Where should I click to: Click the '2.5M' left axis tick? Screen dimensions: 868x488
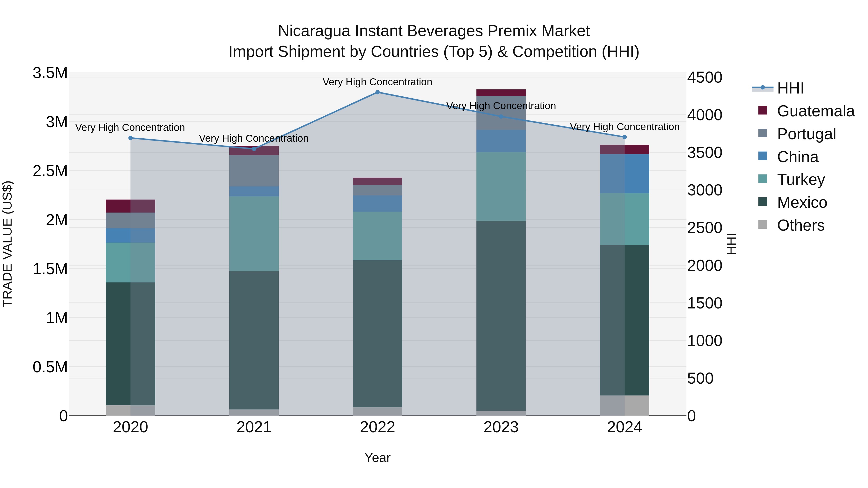[50, 171]
